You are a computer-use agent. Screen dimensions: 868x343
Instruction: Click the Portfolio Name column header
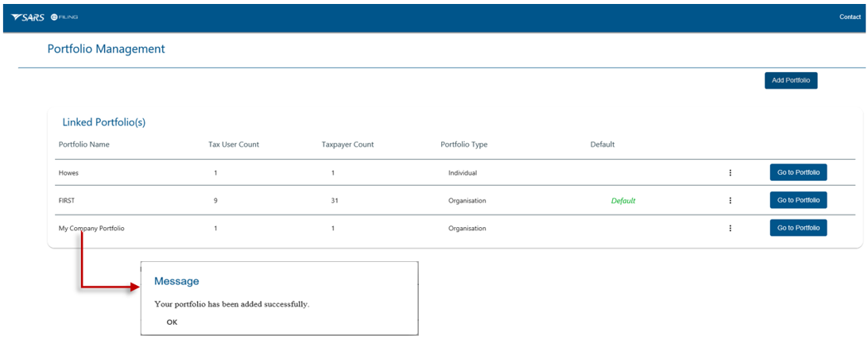84,145
